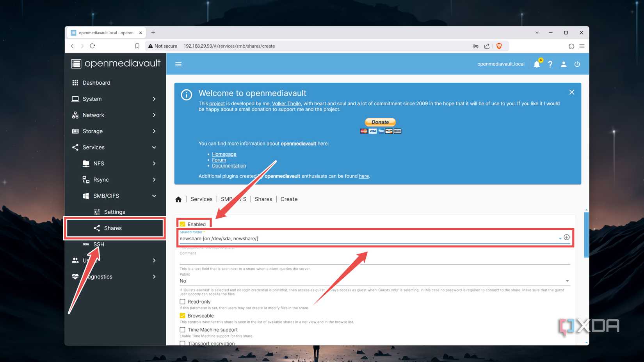The image size is (644, 362).
Task: Open the Documentation link
Action: click(x=229, y=166)
